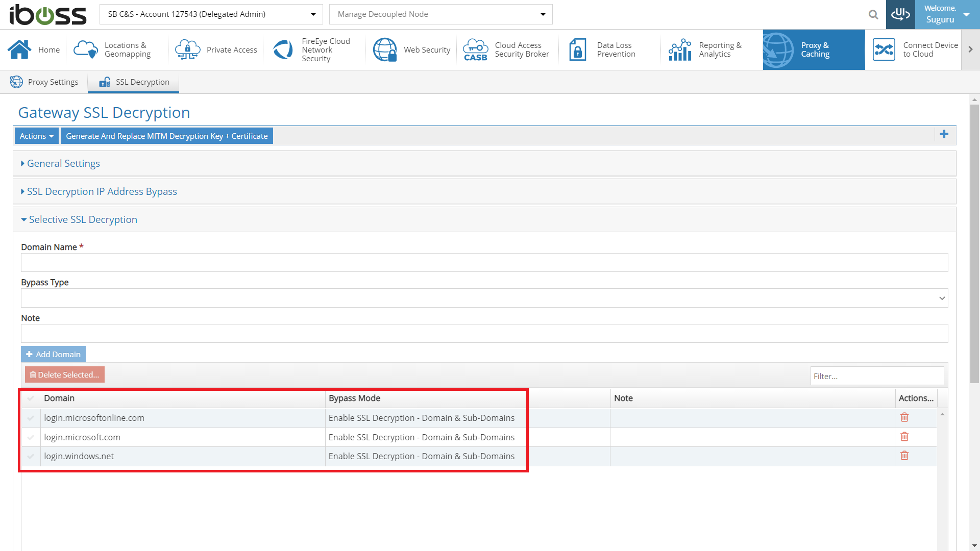Click the Actions column header

[x=916, y=398]
